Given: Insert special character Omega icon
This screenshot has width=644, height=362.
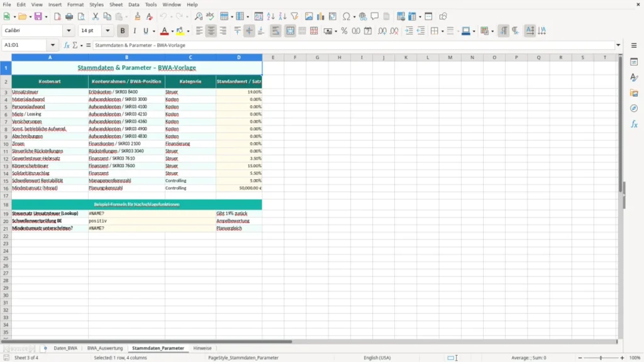Looking at the screenshot, I should pos(347,16).
